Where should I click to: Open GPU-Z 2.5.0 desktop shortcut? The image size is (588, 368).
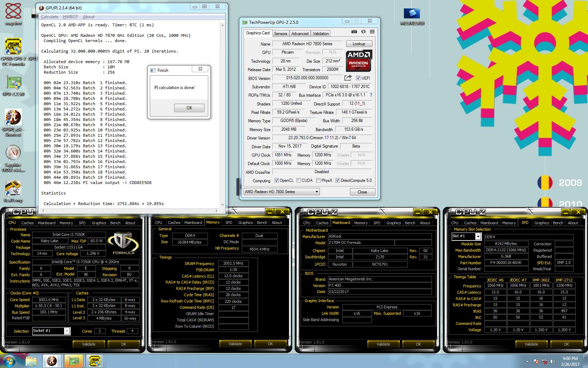click(x=13, y=85)
